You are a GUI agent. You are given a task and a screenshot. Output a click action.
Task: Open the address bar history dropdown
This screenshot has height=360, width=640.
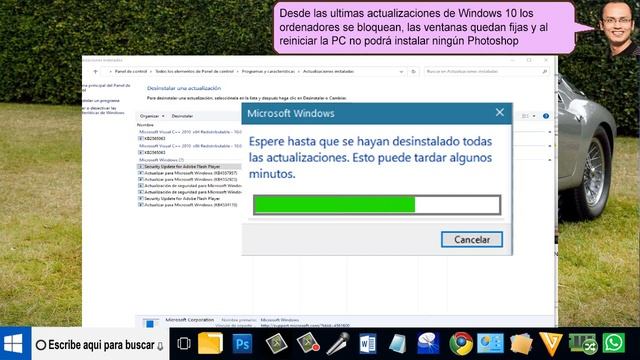(401, 72)
